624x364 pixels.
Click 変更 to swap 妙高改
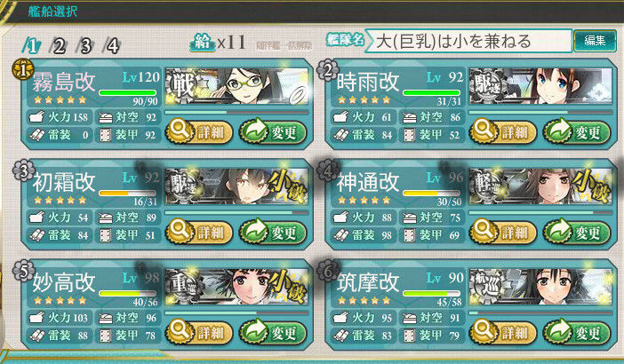273,332
